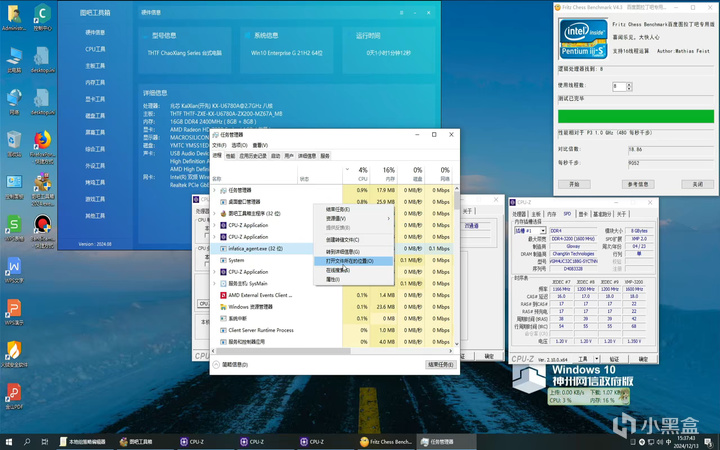Image resolution: width=720 pixels, height=450 pixels.
Task: Click the Task Manager title bar icon
Action: (216, 135)
